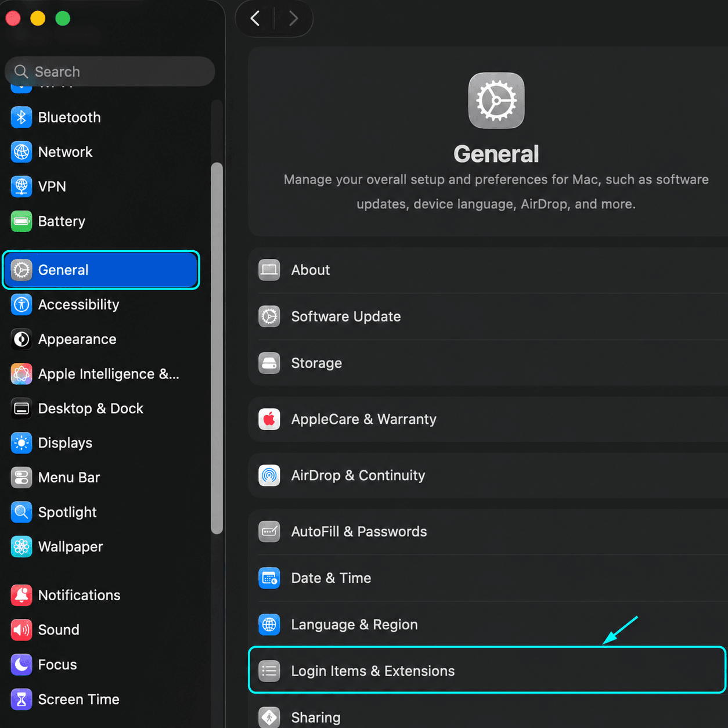Open the Battery icon in the sidebar
This screenshot has width=728, height=728.
[21, 221]
